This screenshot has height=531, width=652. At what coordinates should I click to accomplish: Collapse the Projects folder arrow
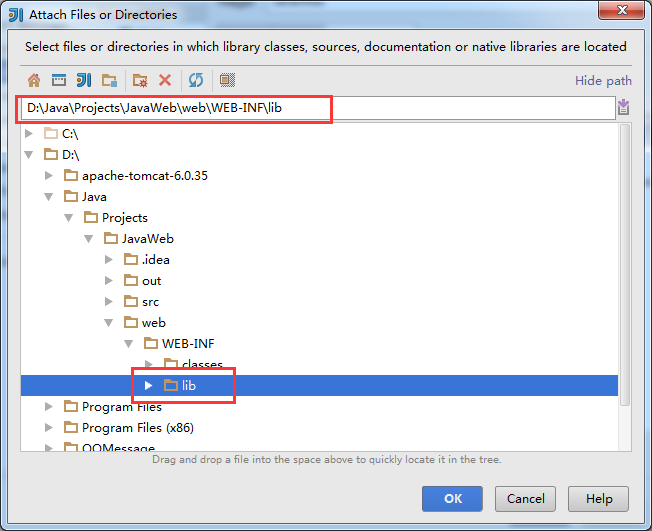click(x=69, y=217)
